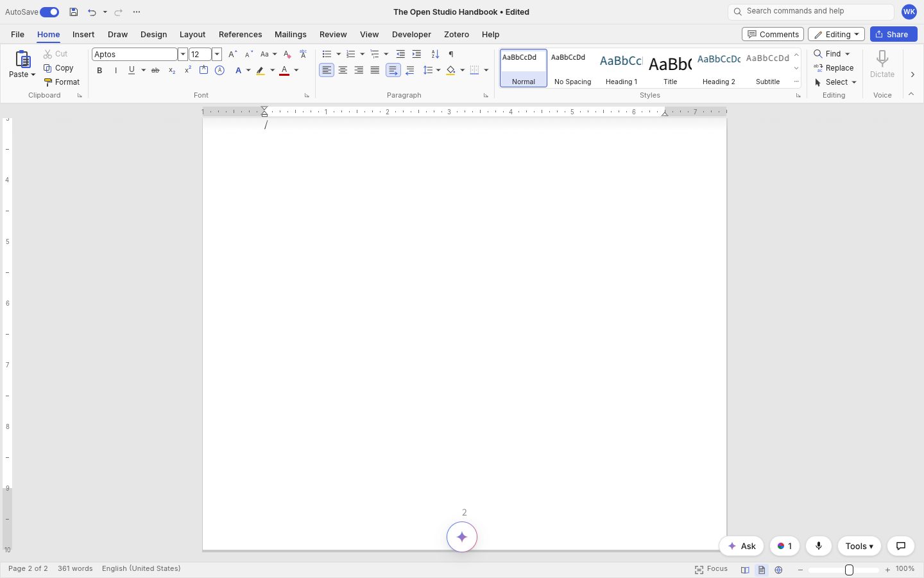Image resolution: width=924 pixels, height=578 pixels.
Task: Undo the last action
Action: click(x=92, y=12)
